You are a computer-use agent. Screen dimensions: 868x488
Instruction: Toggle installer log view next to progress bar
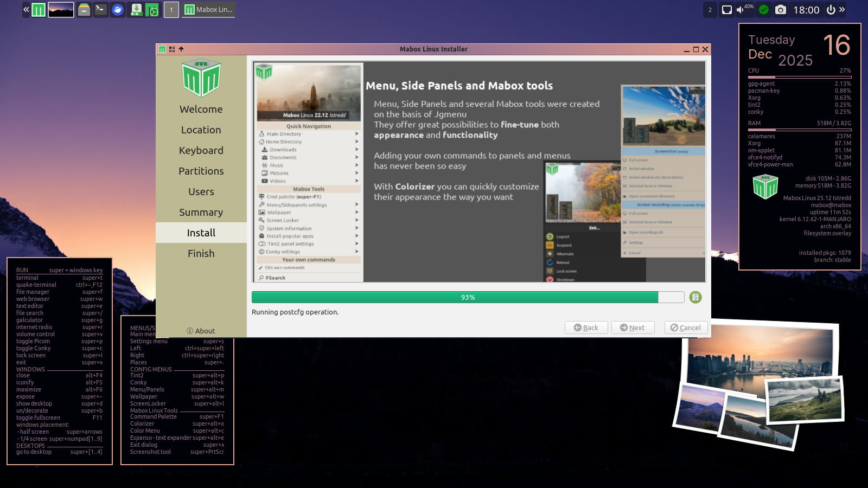[x=695, y=297]
